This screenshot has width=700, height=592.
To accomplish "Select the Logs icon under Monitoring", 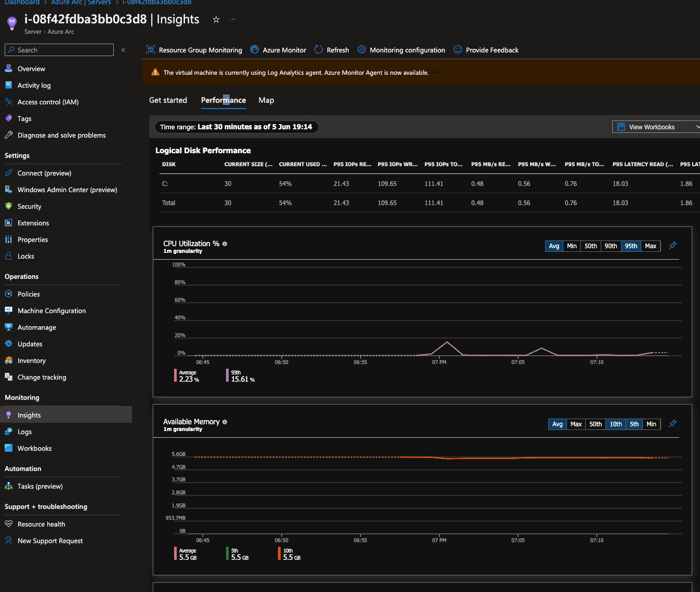I will tap(8, 432).
